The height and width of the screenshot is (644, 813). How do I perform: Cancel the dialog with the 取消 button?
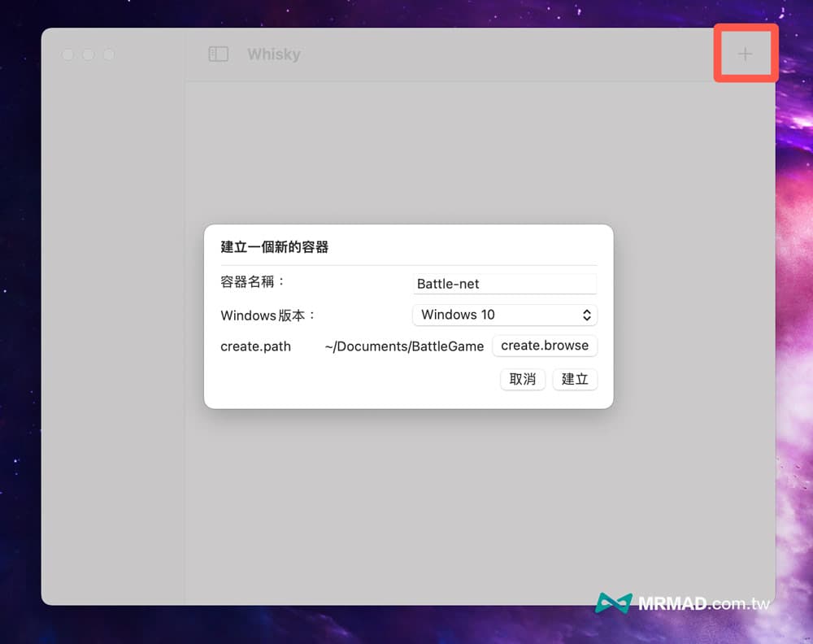point(523,379)
